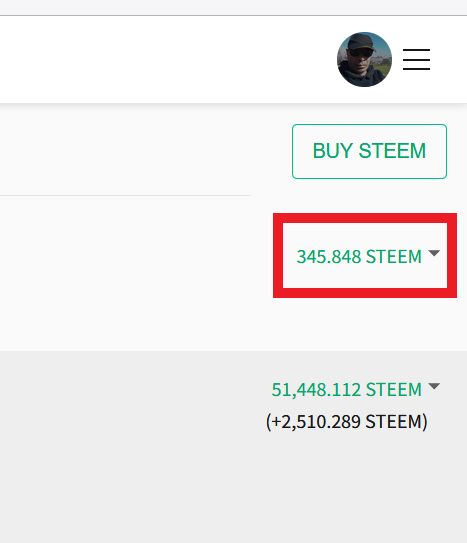This screenshot has height=543, width=467.
Task: Expand the 51,448.112 STEEM dropdown
Action: [356, 389]
